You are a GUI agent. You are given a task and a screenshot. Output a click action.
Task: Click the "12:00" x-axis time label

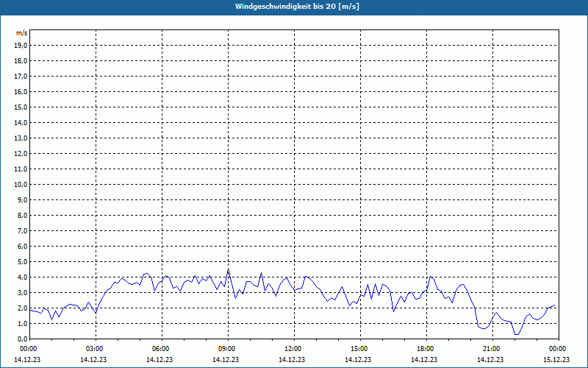[294, 349]
